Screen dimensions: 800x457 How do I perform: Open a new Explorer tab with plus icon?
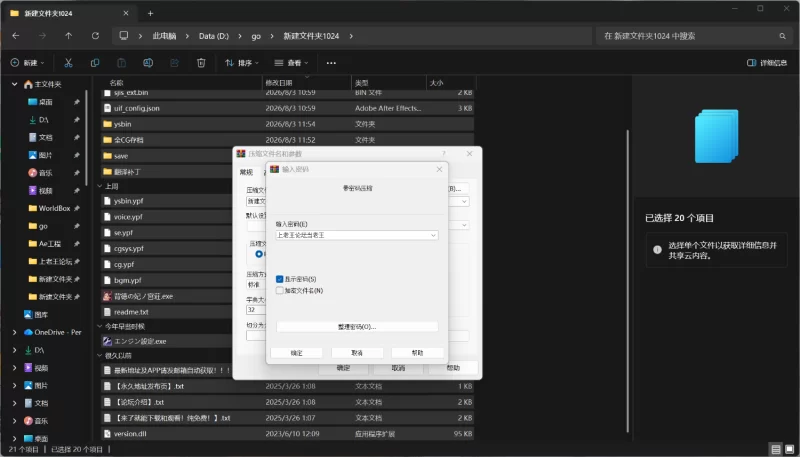tap(151, 13)
